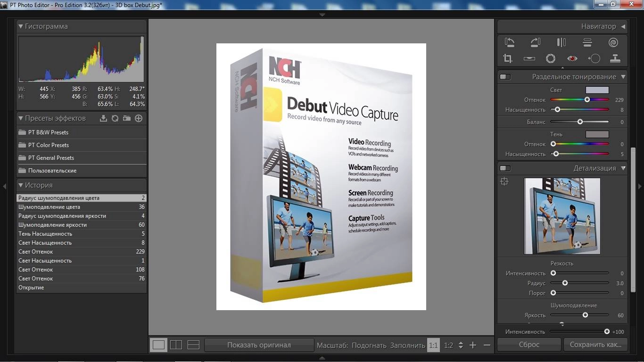Flip the image vertically

(x=587, y=42)
